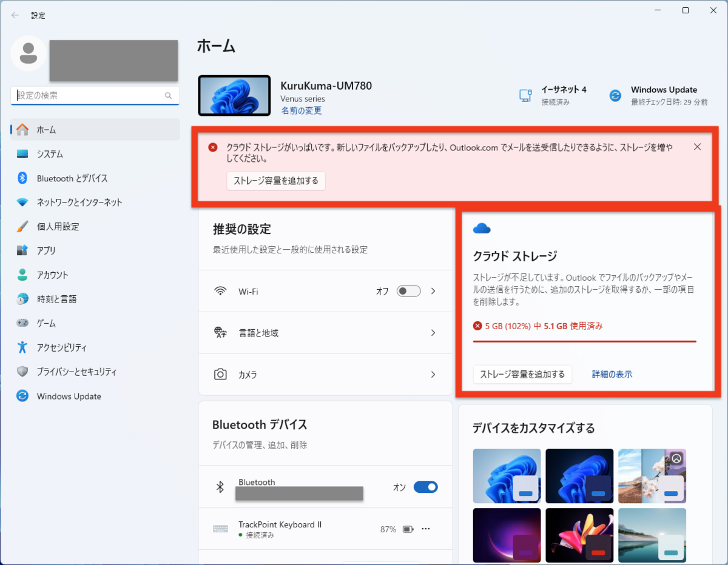Screen dimensions: 728x565
Task: Click the Wi-Fi icon in recommended settings
Action: [221, 291]
